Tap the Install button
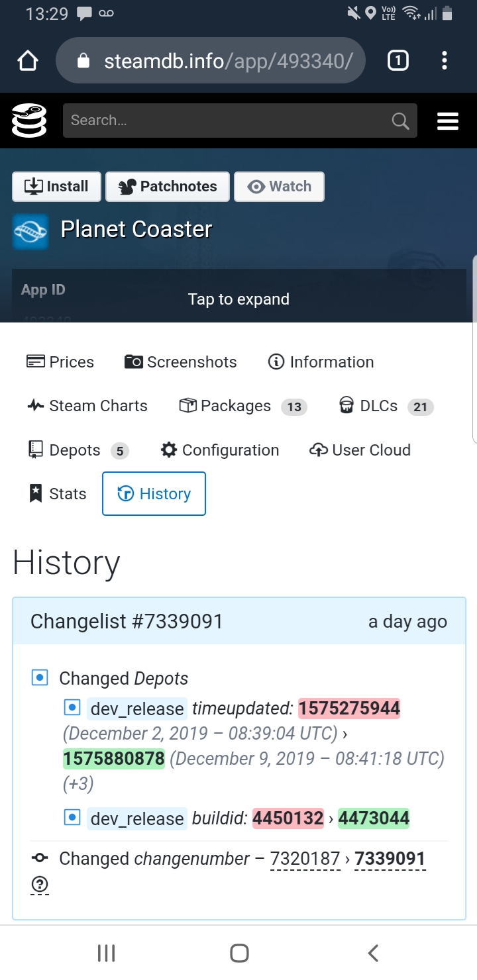Screen dimensions: 477x980 pos(56,187)
